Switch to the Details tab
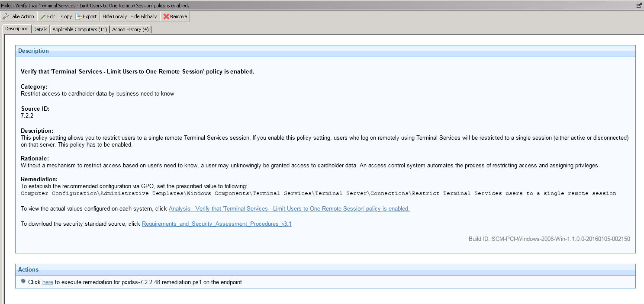This screenshot has width=644, height=304. (40, 29)
